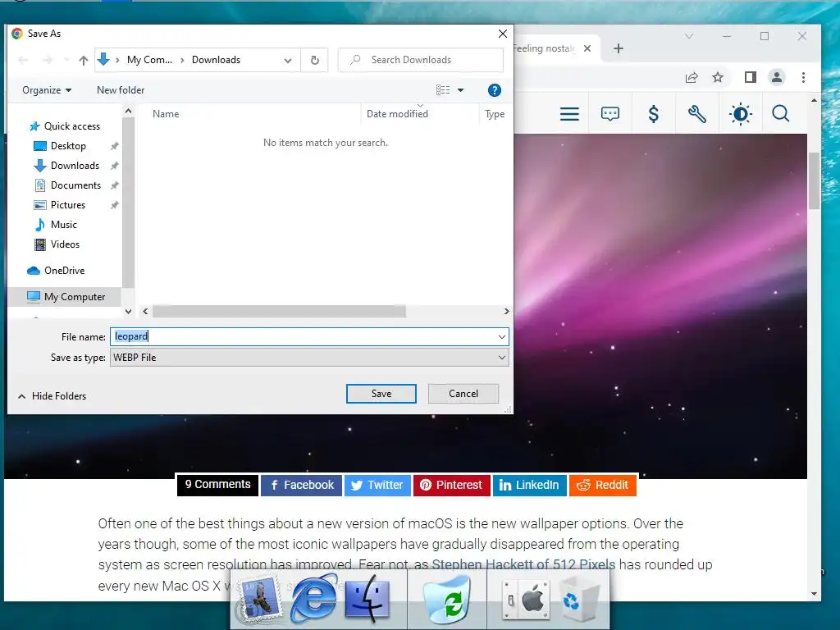Click the sidebar scroll up arrow

(128, 111)
